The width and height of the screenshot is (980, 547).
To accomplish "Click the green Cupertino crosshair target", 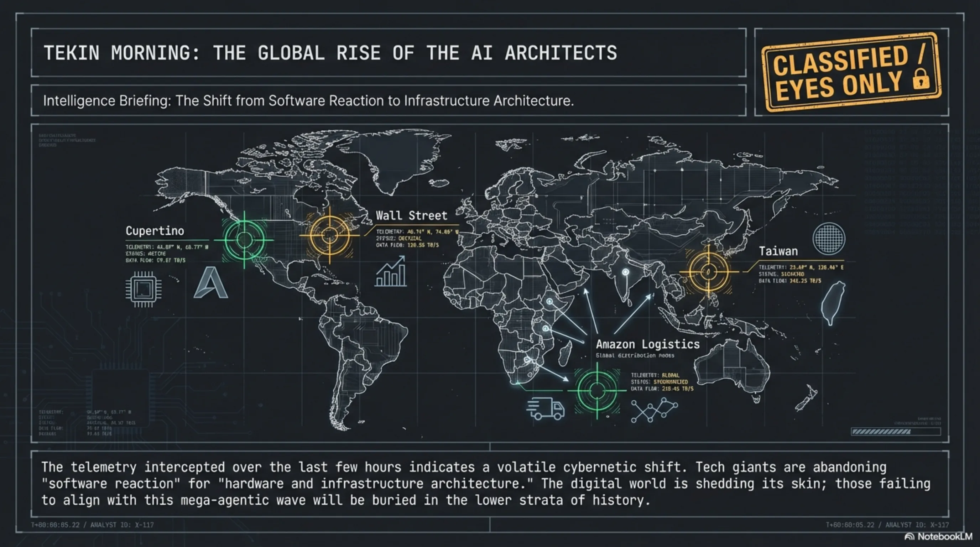I will coord(244,240).
